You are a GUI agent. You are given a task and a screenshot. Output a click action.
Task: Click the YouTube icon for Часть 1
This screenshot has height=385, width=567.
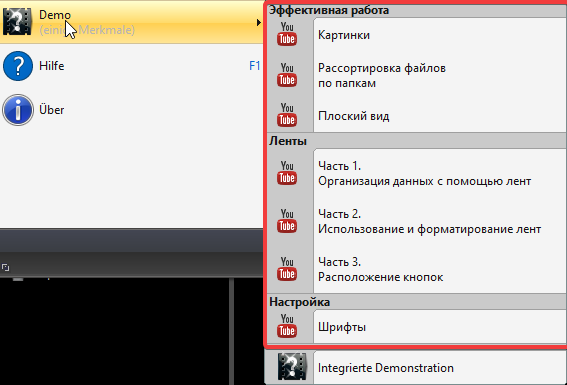tap(287, 173)
